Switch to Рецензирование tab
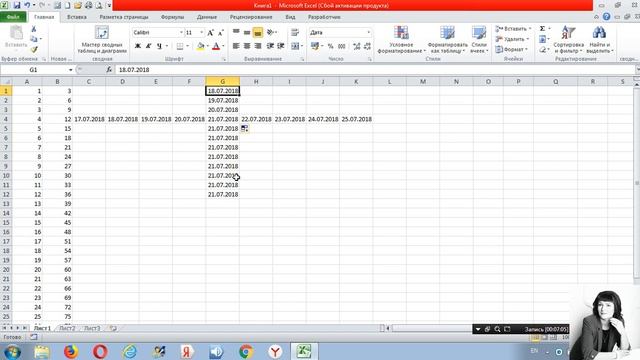This screenshot has width=640, height=360. click(251, 17)
